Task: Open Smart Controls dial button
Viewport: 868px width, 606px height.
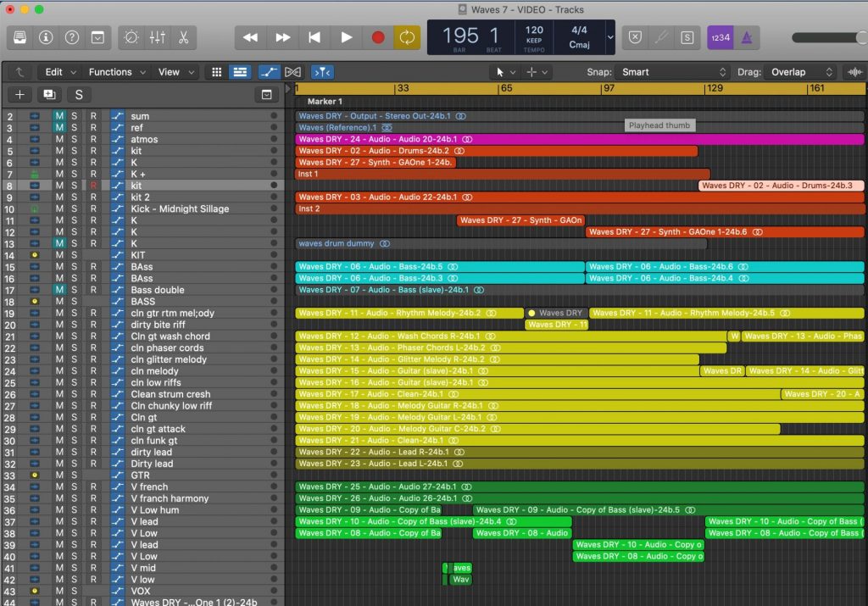Action: tap(131, 37)
